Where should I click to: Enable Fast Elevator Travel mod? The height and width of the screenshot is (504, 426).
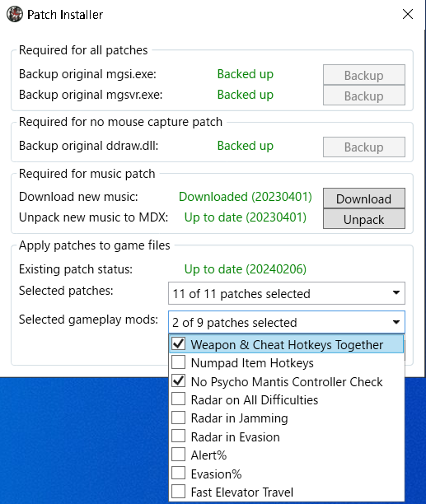coord(179,492)
